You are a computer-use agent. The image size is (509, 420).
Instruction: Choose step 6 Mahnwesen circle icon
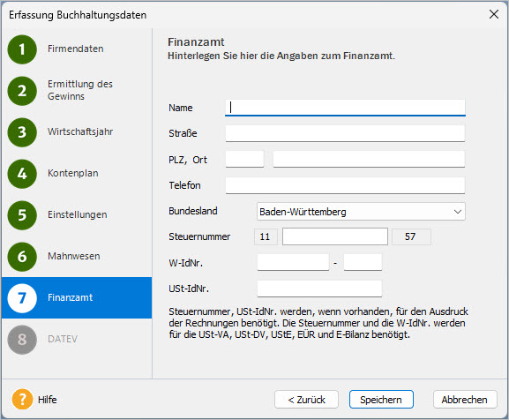tap(22, 257)
